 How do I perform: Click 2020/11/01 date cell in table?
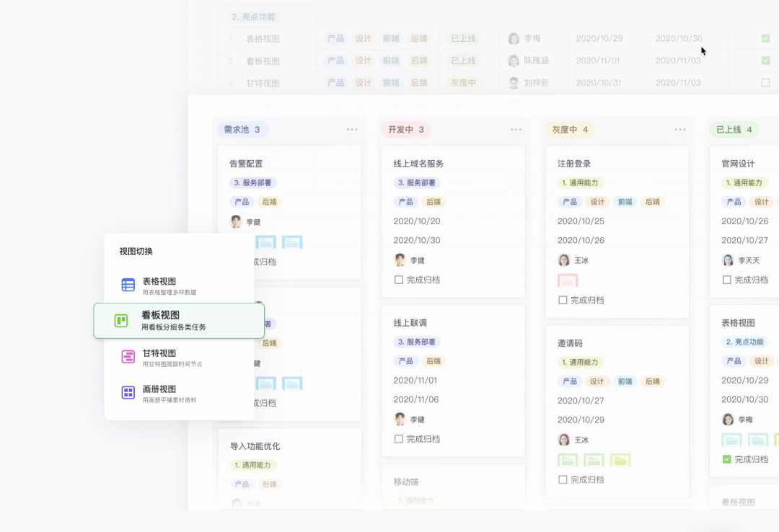click(598, 61)
